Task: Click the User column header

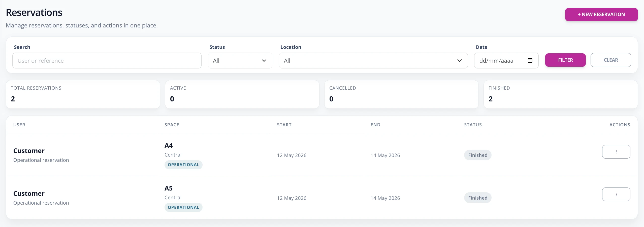Action: (x=19, y=125)
